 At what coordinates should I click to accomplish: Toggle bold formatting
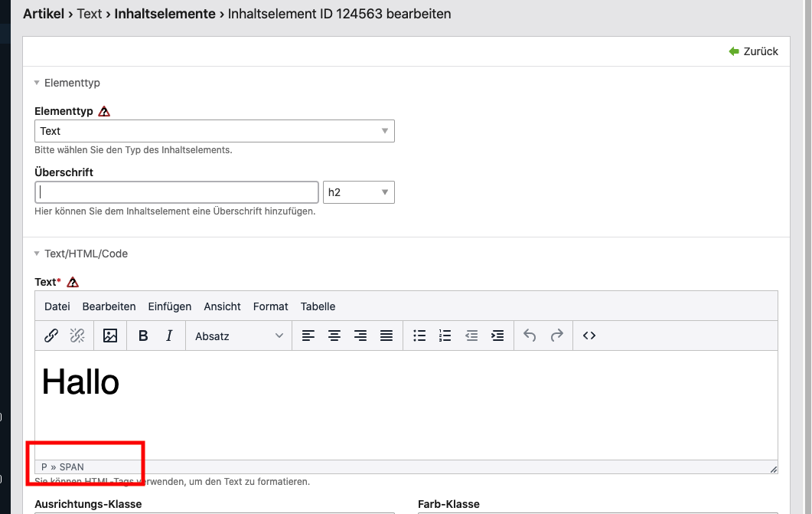(143, 336)
